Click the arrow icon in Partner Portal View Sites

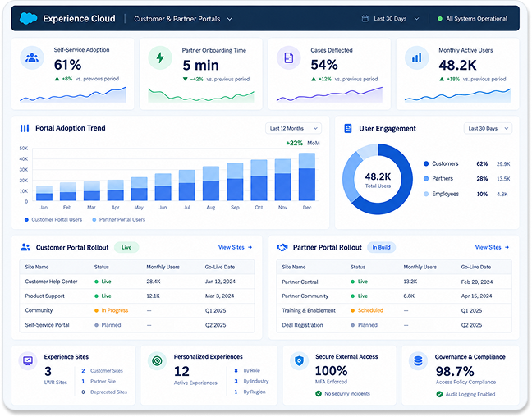(x=507, y=247)
